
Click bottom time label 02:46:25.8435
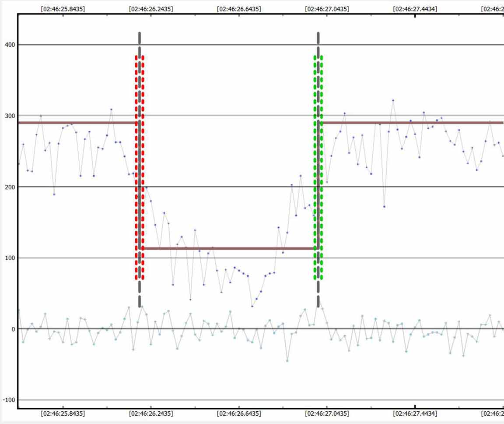63,413
